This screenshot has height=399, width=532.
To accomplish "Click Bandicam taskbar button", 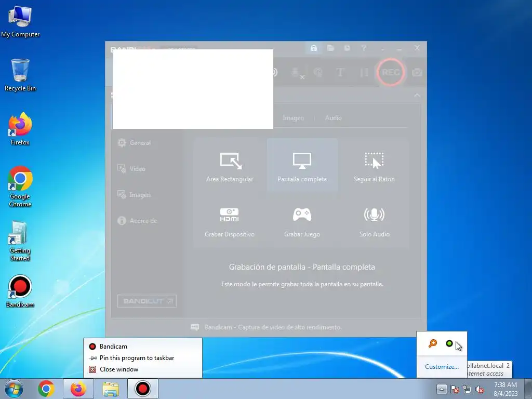I will (x=143, y=389).
